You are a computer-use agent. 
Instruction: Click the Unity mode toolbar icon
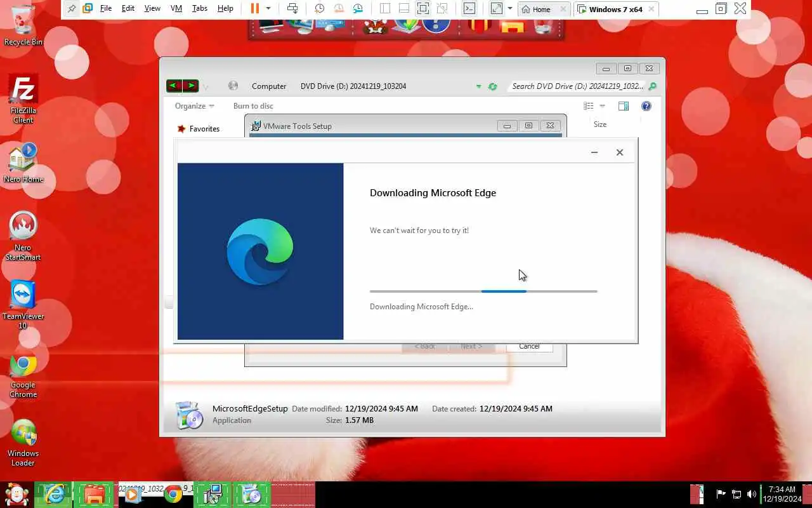[442, 9]
